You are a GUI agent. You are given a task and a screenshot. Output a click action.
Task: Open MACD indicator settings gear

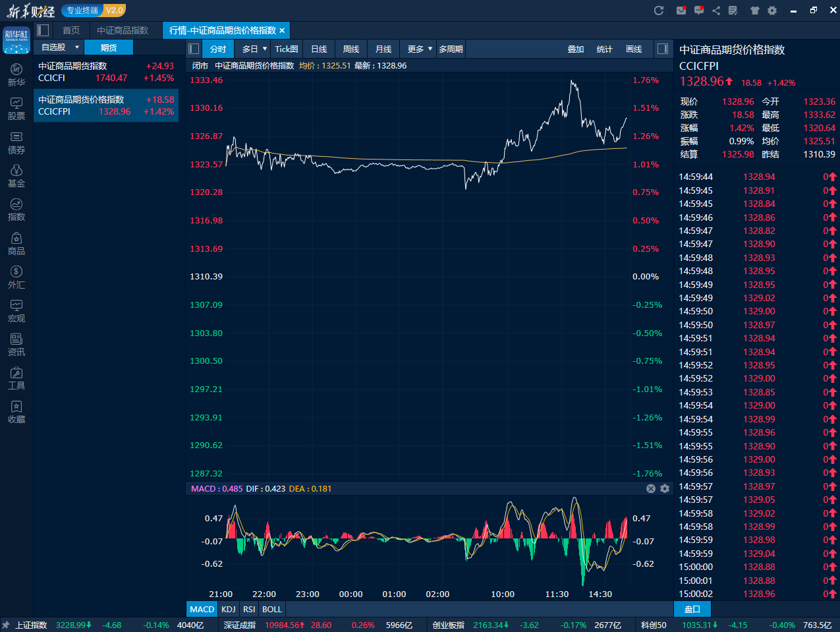pos(665,488)
